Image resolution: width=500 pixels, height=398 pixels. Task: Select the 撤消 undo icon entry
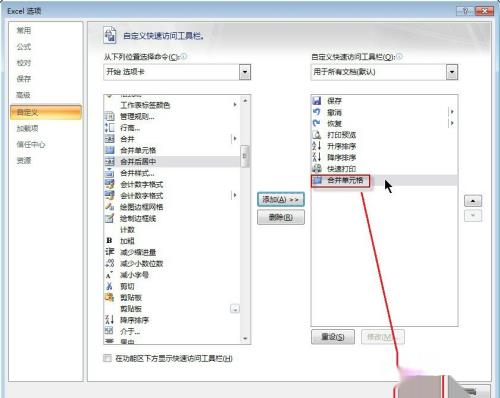click(317, 112)
